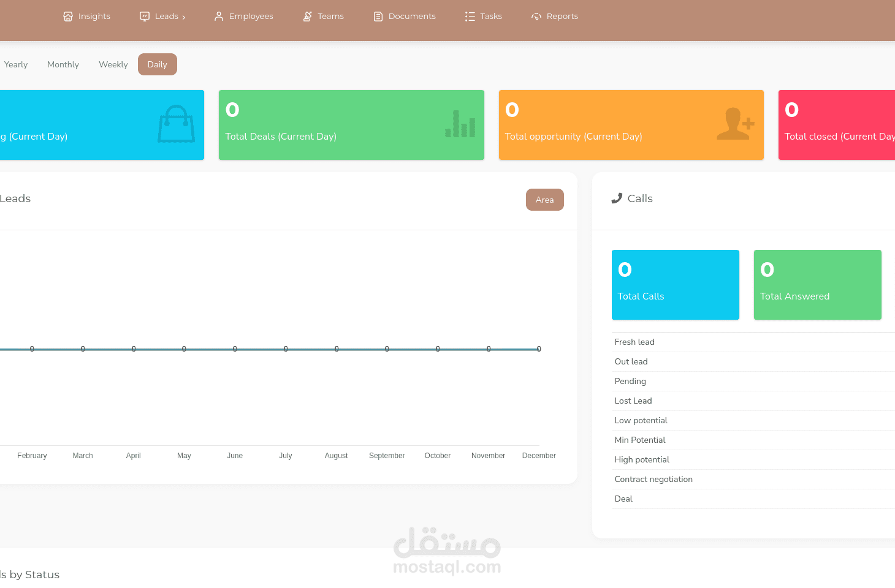Select the Low potential row

pyautogui.click(x=753, y=421)
